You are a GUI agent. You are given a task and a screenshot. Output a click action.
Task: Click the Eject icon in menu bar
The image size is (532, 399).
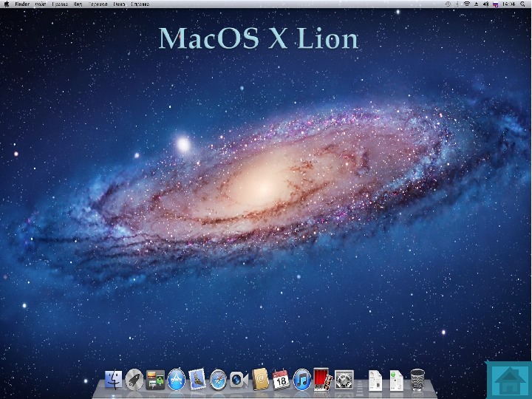point(476,4)
